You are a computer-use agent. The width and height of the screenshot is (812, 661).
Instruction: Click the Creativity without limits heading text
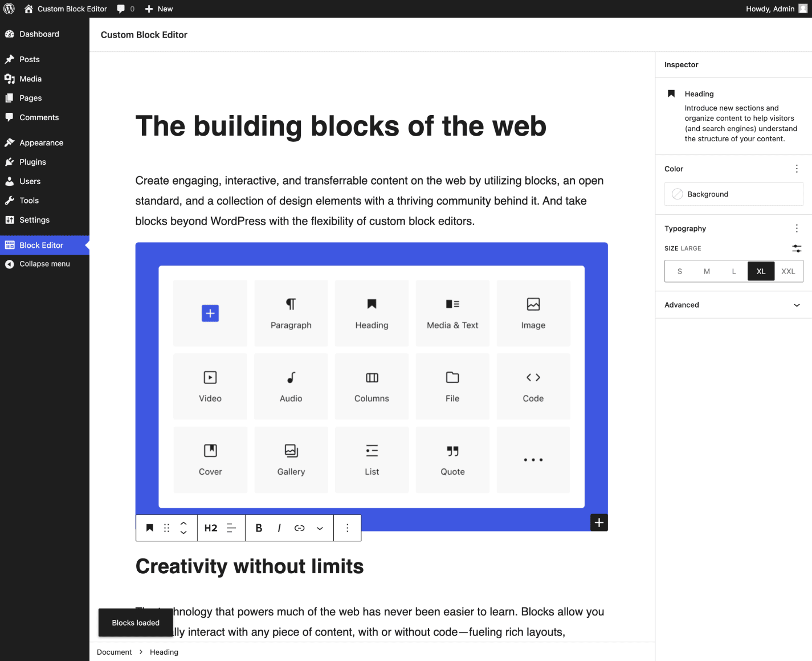point(249,566)
